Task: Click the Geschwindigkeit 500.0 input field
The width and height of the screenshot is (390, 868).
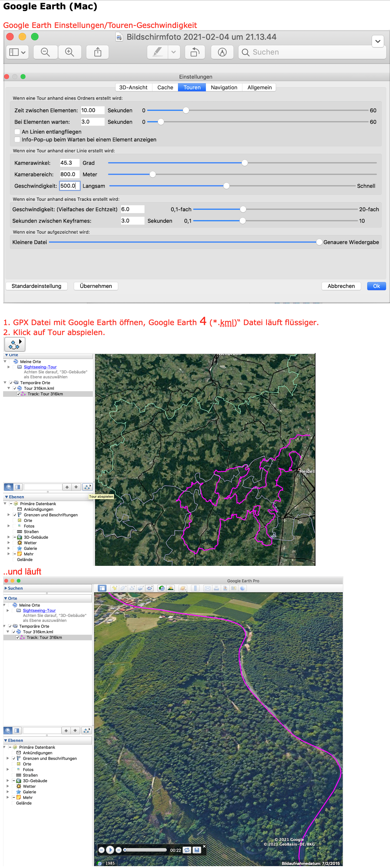Action: tap(70, 186)
